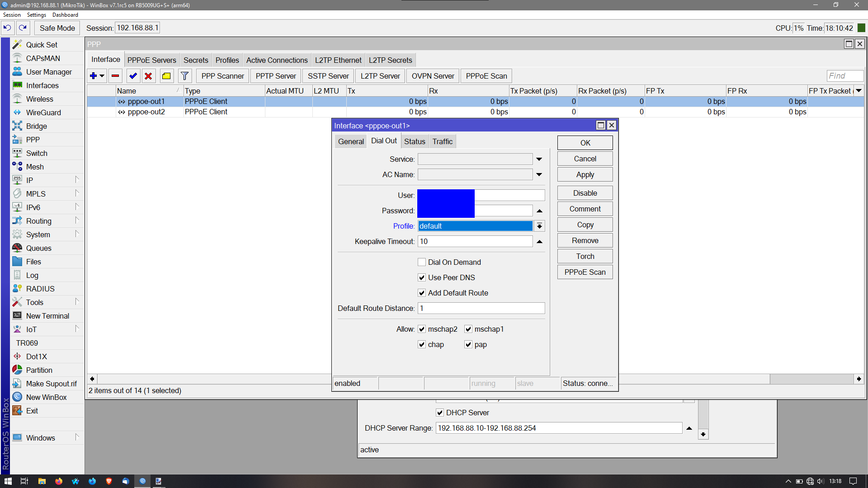The width and height of the screenshot is (868, 488).
Task: Click the yellow comment icon
Action: point(166,76)
